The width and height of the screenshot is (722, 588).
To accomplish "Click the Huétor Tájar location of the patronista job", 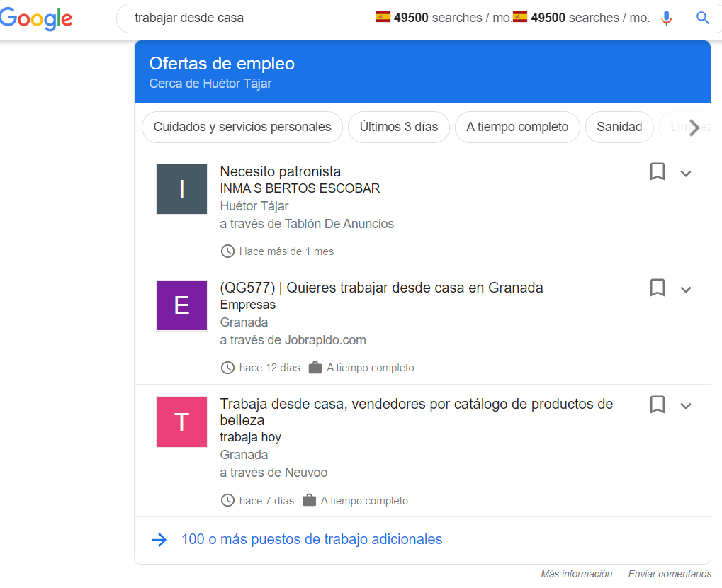I will click(x=254, y=206).
